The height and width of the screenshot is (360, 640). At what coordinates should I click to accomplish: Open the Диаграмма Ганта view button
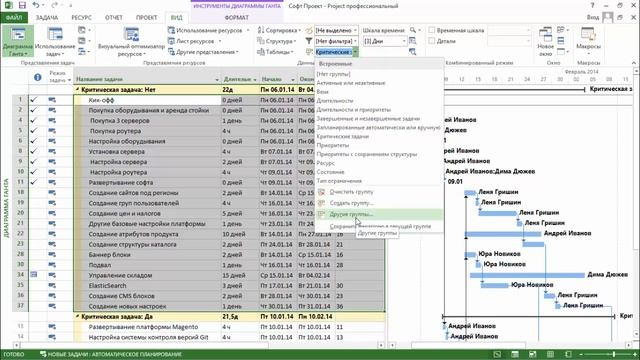[x=18, y=42]
